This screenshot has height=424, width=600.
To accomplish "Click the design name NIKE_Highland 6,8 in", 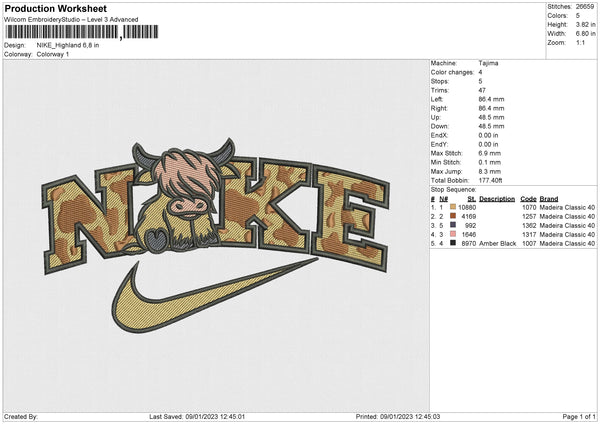I will 68,45.
